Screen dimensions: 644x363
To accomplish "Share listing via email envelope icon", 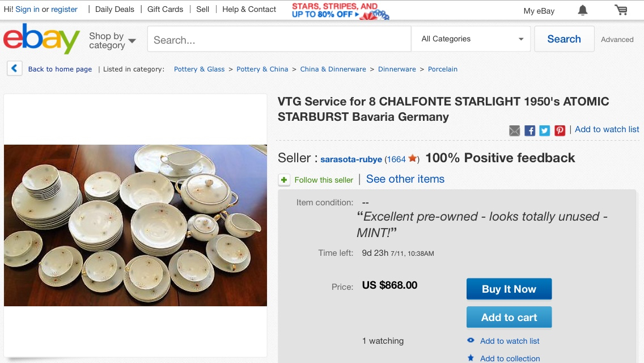I will coord(515,130).
